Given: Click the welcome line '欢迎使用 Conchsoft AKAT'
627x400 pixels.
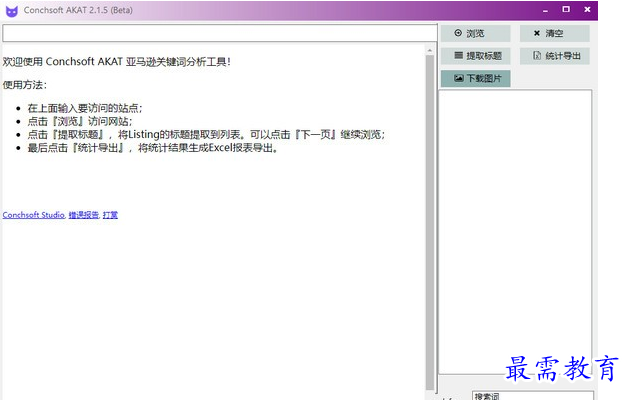Looking at the screenshot, I should point(116,62).
